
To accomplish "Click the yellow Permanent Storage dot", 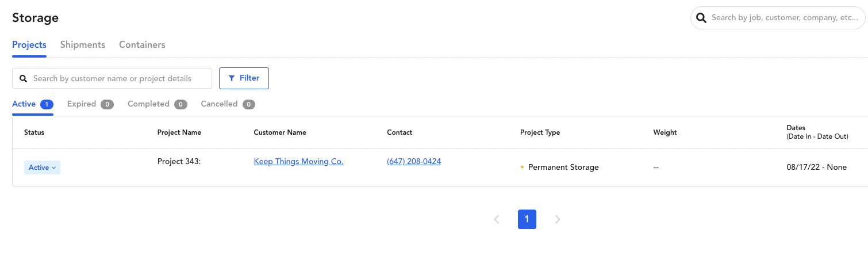I will tap(522, 167).
